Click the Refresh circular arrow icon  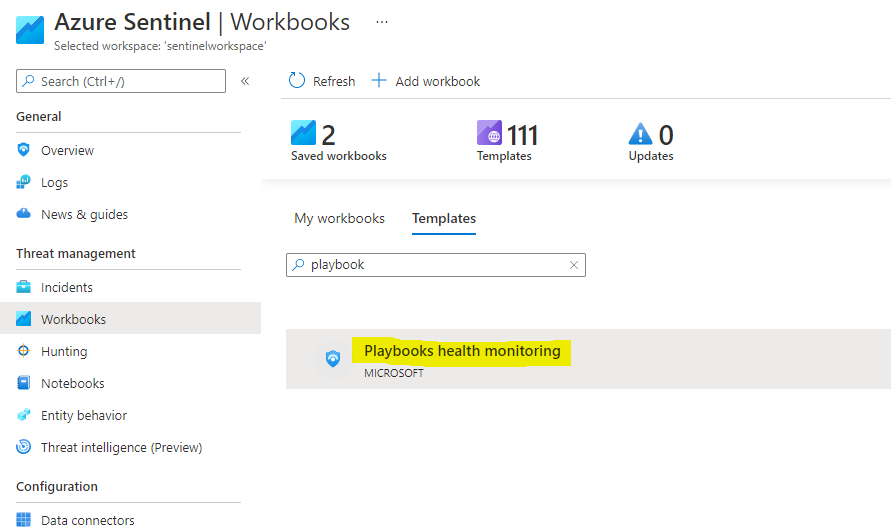tap(297, 81)
